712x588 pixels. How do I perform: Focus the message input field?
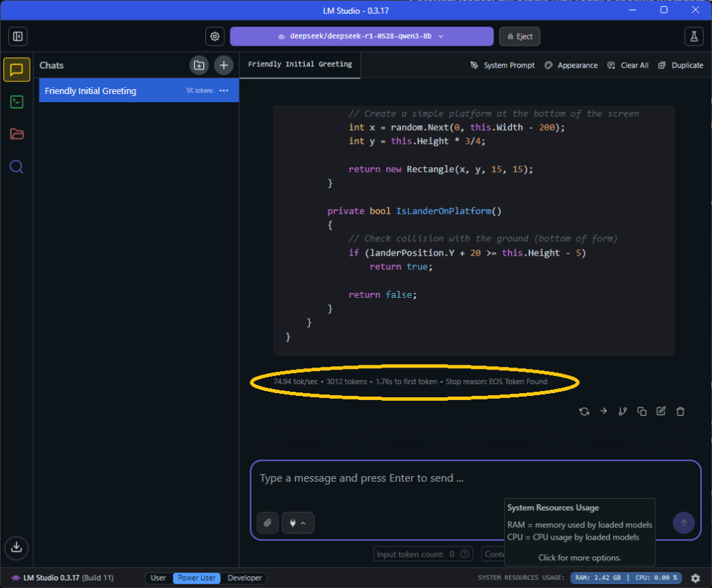[475, 478]
